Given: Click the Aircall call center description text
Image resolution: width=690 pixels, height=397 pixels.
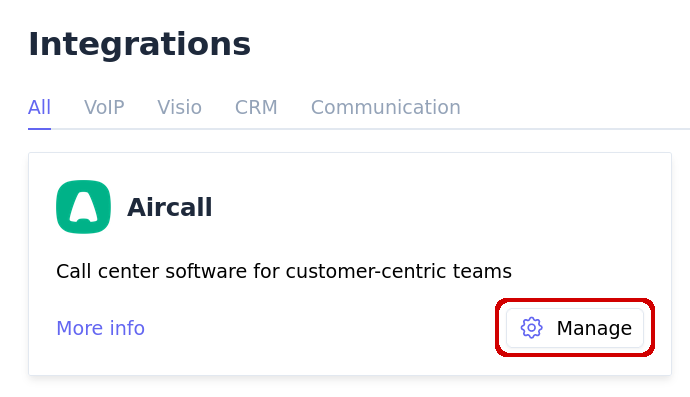Looking at the screenshot, I should click(284, 271).
